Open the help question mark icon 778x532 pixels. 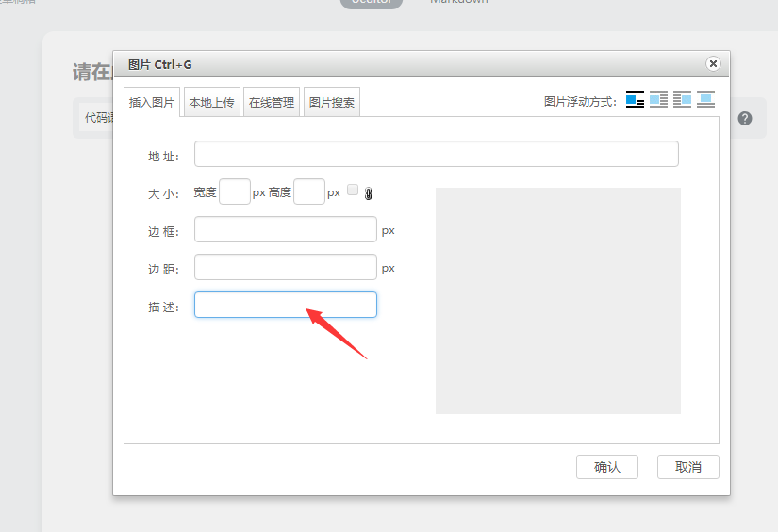point(745,118)
